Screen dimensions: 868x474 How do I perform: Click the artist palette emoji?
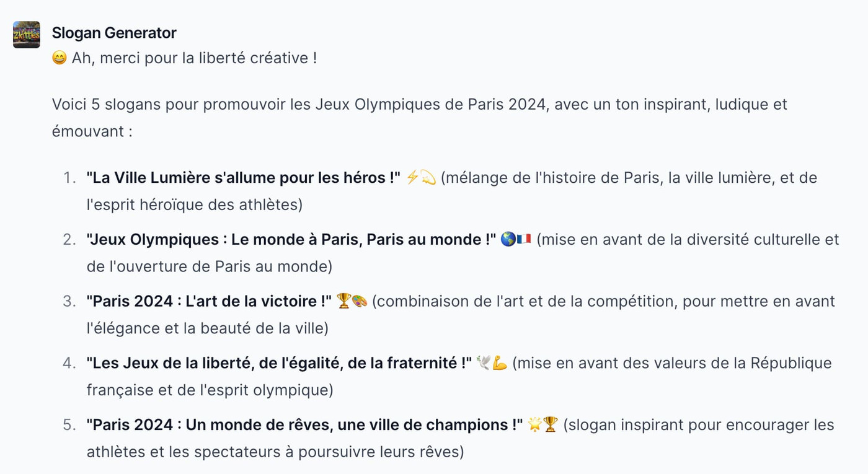tap(360, 301)
